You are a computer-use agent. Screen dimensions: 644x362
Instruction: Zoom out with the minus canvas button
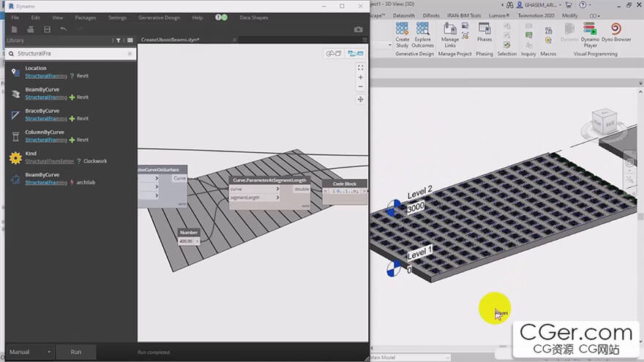360,86
